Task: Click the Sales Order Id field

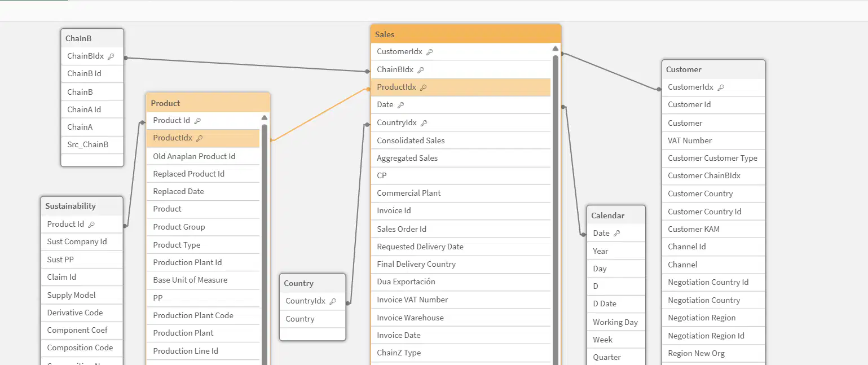Action: point(461,229)
